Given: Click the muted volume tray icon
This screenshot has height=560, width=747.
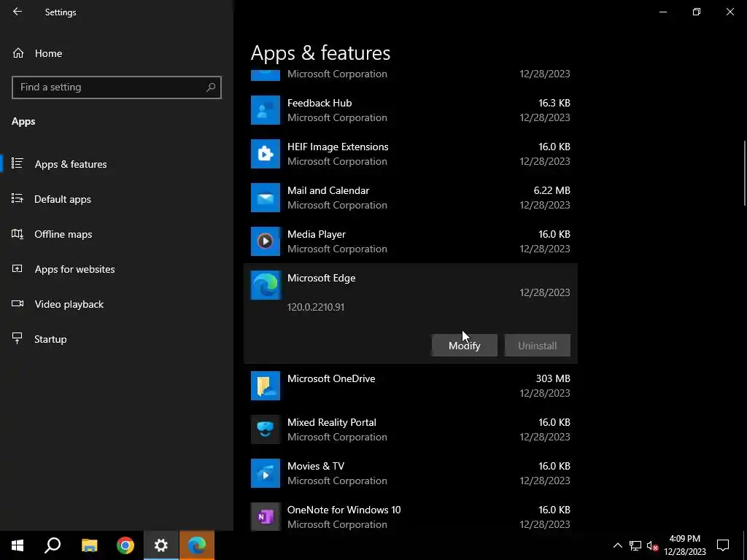Looking at the screenshot, I should point(652,545).
